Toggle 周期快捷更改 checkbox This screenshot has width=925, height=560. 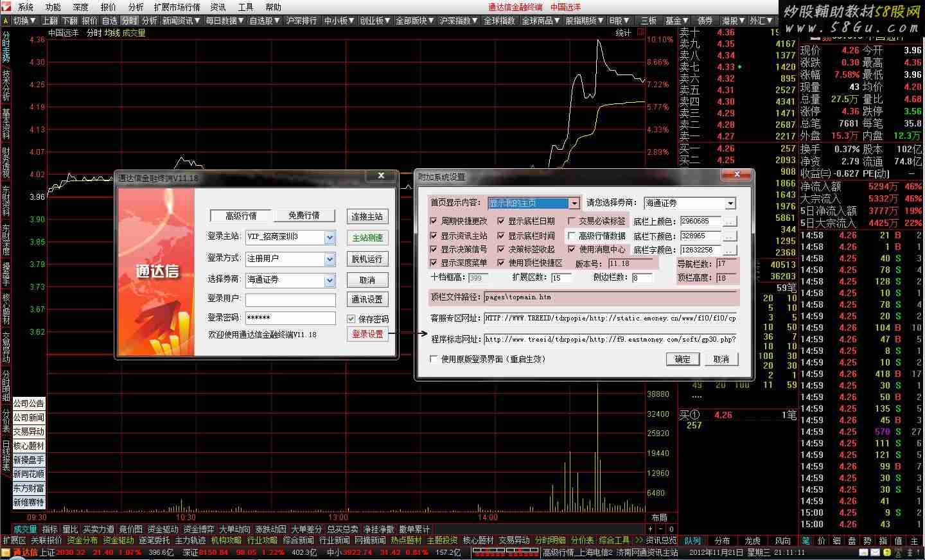click(434, 221)
